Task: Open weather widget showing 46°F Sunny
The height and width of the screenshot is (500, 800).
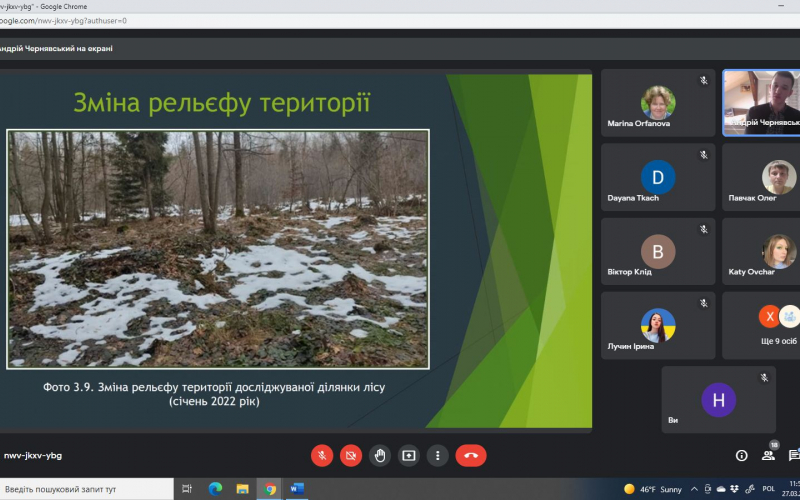Action: tap(653, 489)
